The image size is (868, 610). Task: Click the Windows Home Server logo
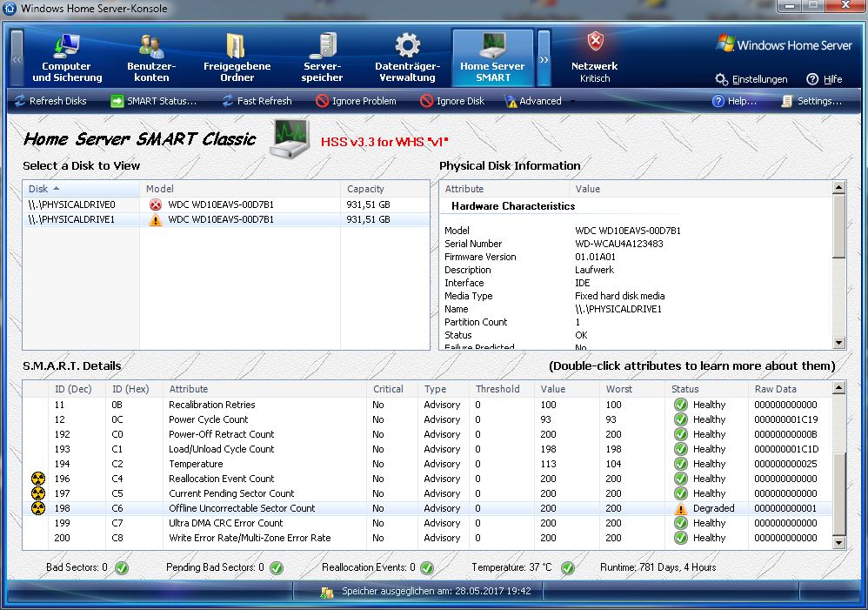coord(784,44)
